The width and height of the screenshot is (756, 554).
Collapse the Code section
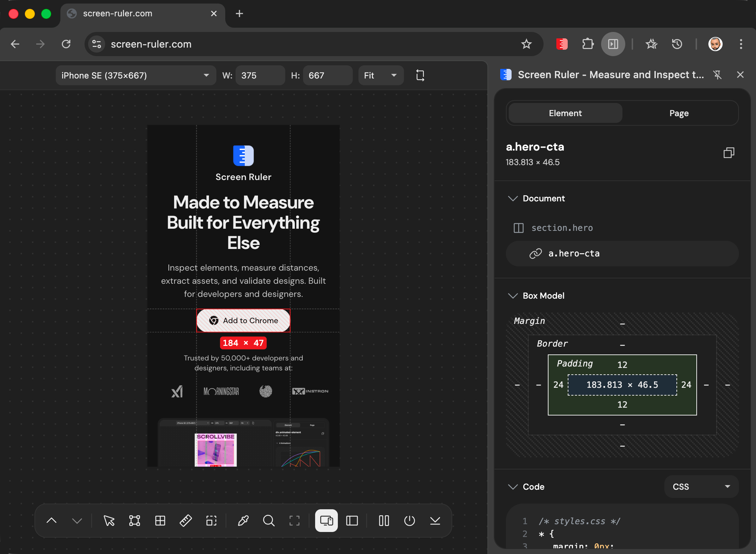[x=513, y=487]
